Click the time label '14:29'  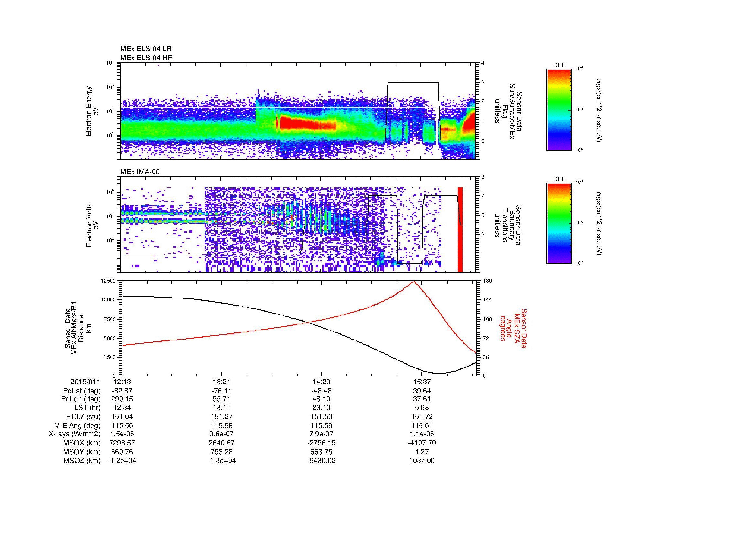point(321,382)
